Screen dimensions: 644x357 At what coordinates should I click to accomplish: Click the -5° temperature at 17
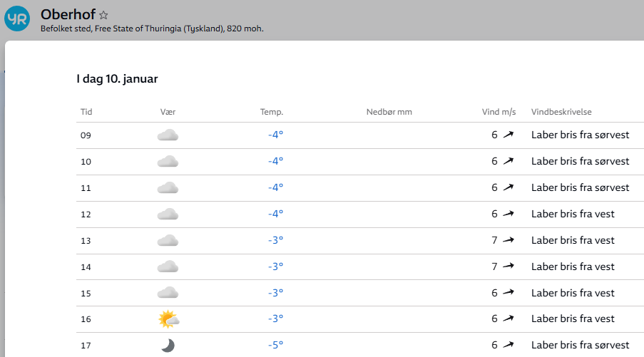pos(275,345)
